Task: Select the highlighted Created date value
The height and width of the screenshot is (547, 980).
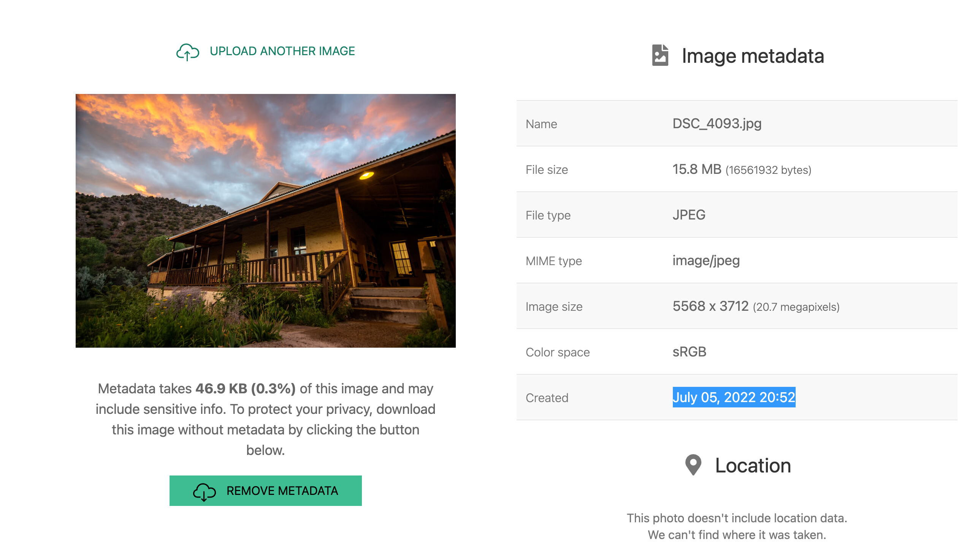Action: pos(734,398)
